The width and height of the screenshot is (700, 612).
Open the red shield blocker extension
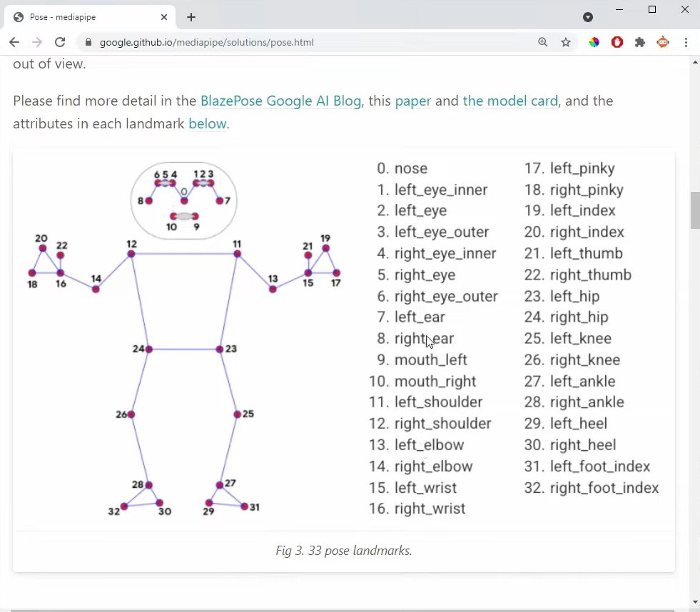pyautogui.click(x=617, y=42)
